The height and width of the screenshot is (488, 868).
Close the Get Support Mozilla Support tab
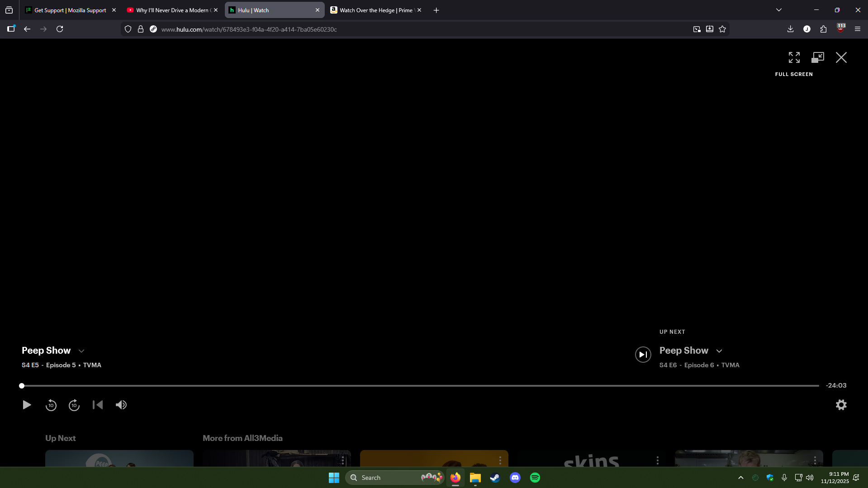(114, 10)
